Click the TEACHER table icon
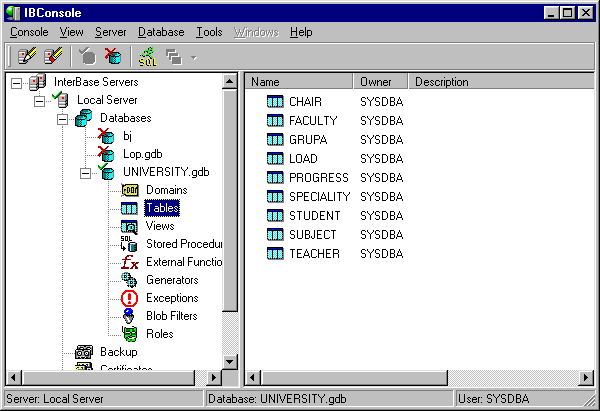 pos(275,254)
